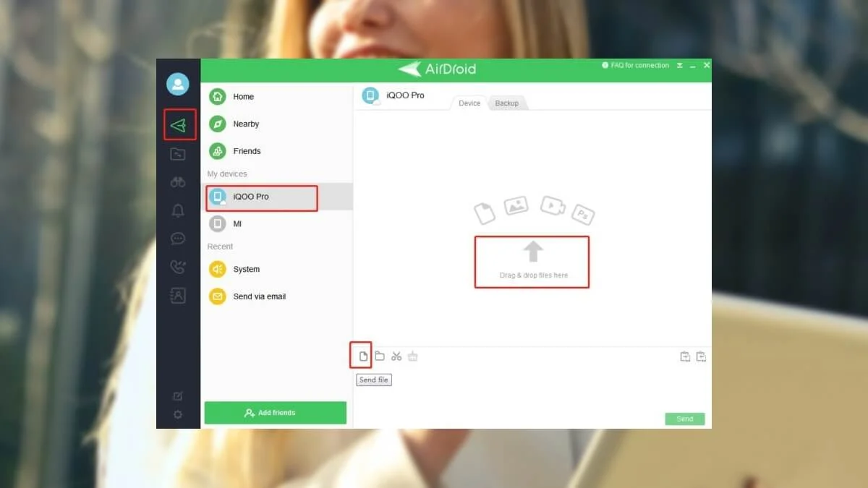The width and height of the screenshot is (868, 488).
Task: Click the green Send button
Action: pyautogui.click(x=685, y=419)
